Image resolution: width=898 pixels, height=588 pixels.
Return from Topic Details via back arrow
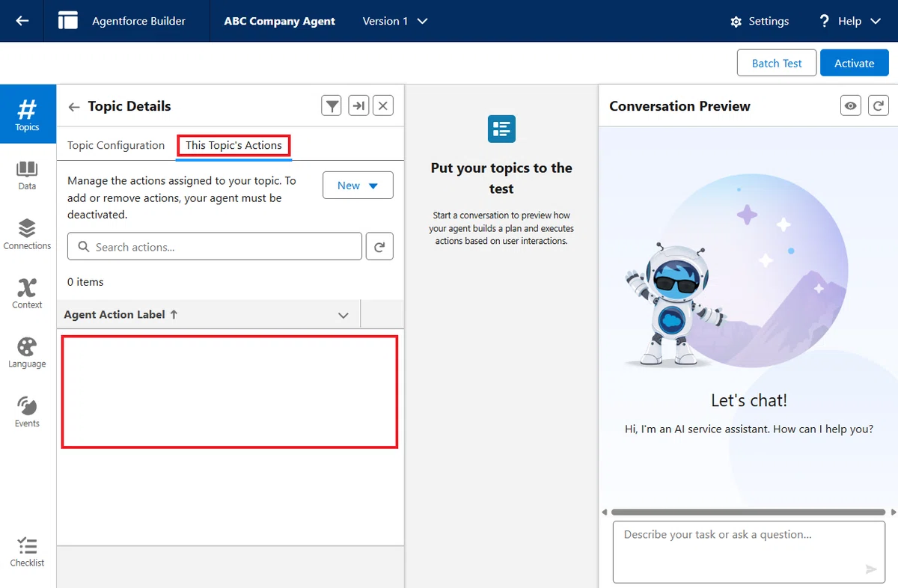(73, 107)
